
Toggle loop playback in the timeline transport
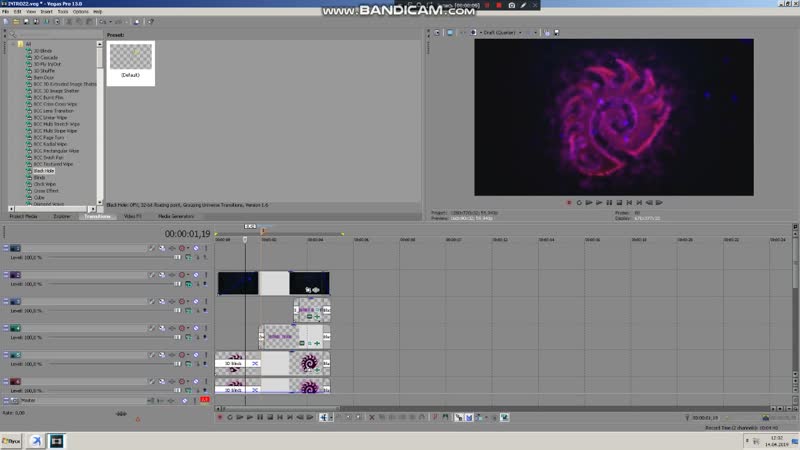[230, 417]
